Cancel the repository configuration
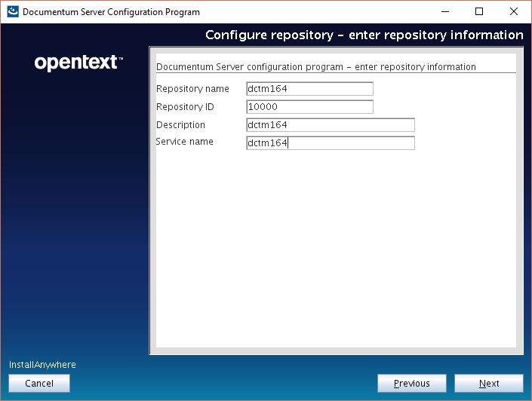The height and width of the screenshot is (401, 532). tap(39, 384)
